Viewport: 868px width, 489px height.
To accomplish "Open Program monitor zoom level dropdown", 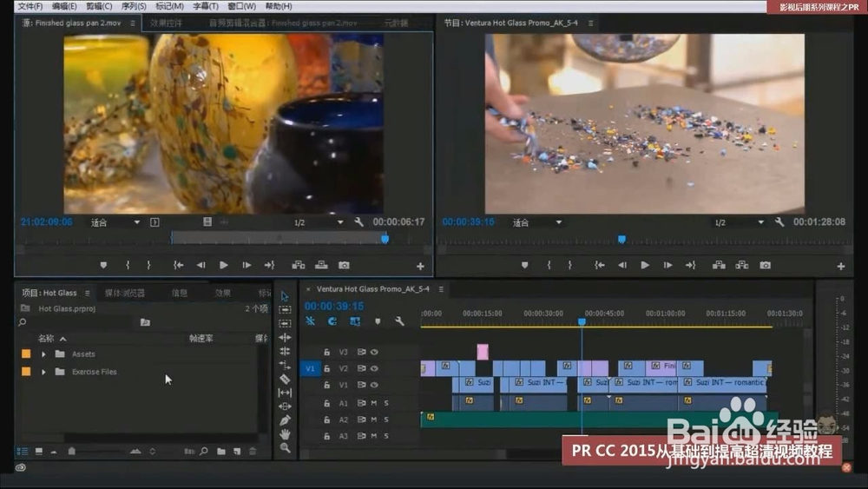I will coord(536,222).
